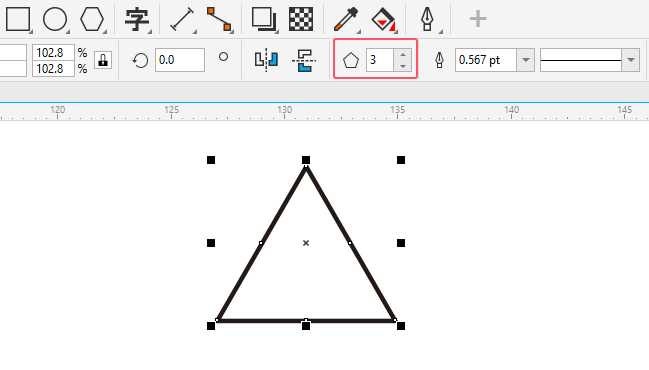The width and height of the screenshot is (649, 370).
Task: Click the node on the triangle's right edge
Action: (350, 243)
